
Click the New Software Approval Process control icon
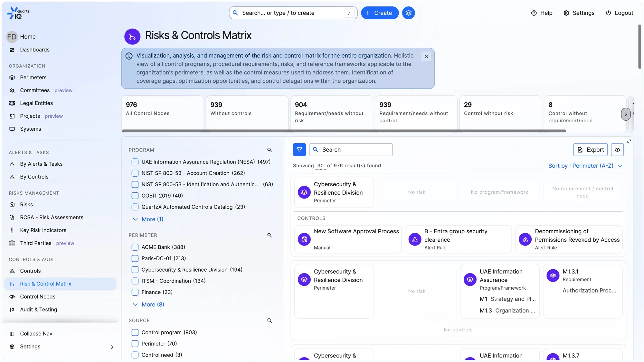304,239
